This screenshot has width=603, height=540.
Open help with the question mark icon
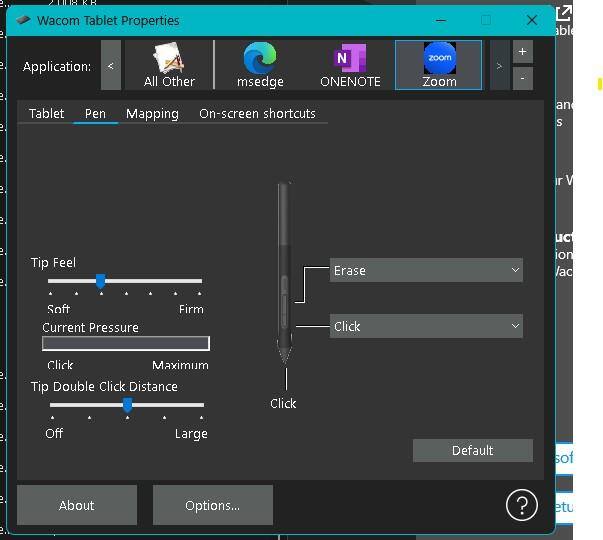522,505
